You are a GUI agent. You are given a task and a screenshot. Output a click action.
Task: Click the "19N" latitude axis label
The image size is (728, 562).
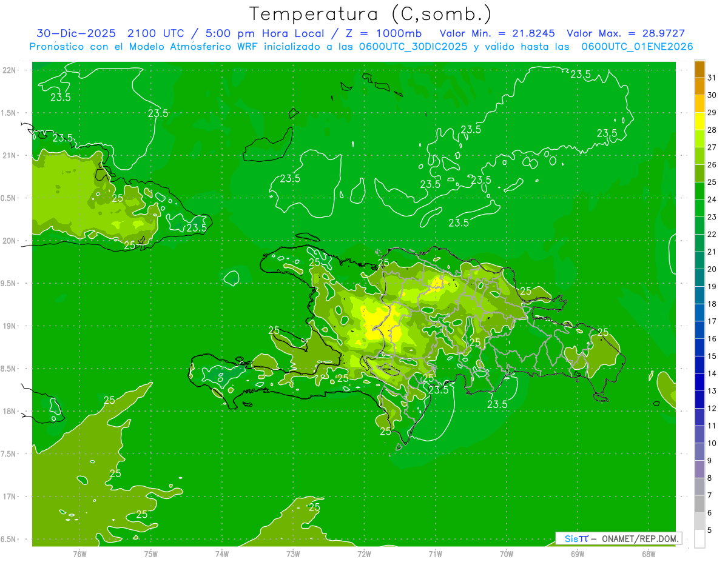[x=8, y=326]
